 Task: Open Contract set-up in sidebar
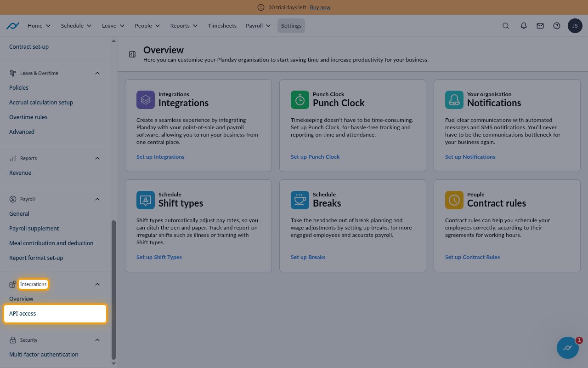point(29,46)
